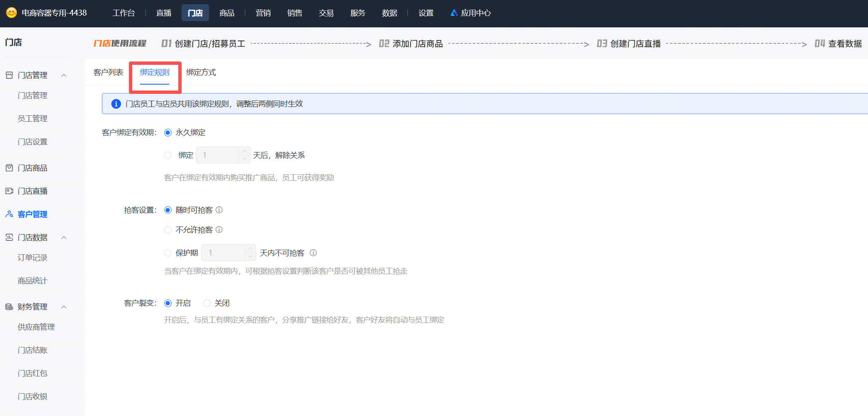Open 商品统计 in sidebar

tap(32, 281)
